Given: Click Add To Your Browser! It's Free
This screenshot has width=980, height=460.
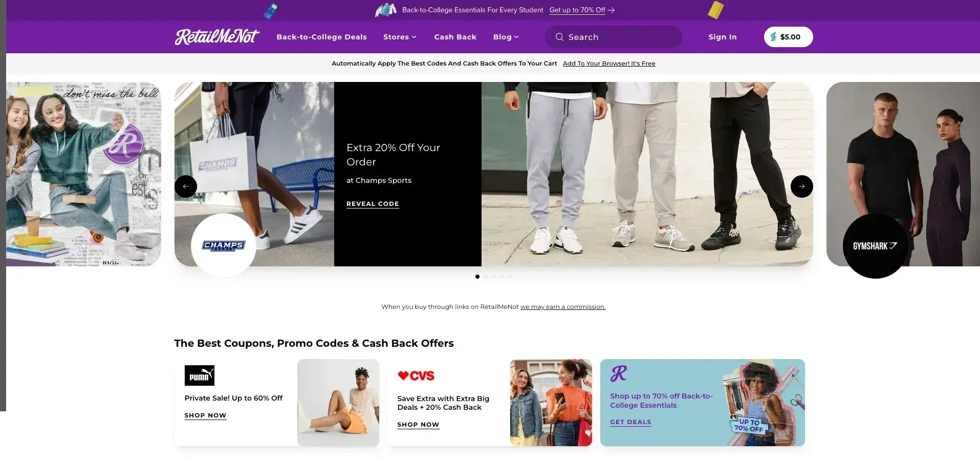Looking at the screenshot, I should click(609, 64).
